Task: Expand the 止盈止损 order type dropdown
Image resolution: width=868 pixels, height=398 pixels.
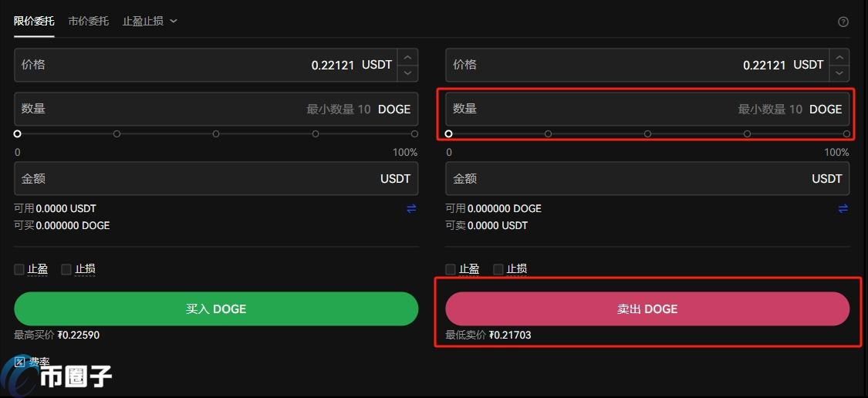Action: (150, 21)
